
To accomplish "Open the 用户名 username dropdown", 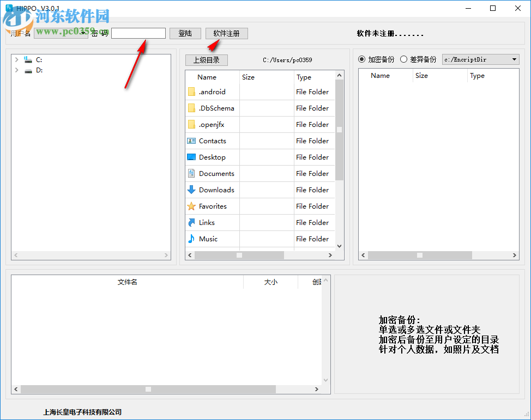I will coord(83,33).
